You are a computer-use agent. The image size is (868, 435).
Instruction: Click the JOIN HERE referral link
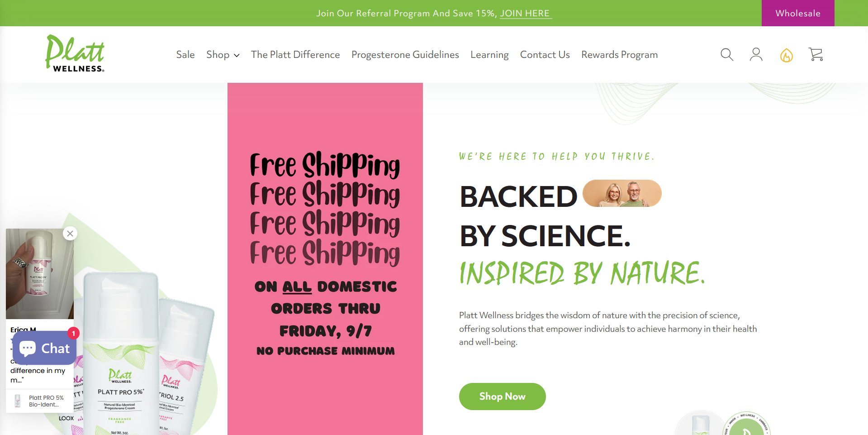point(525,14)
